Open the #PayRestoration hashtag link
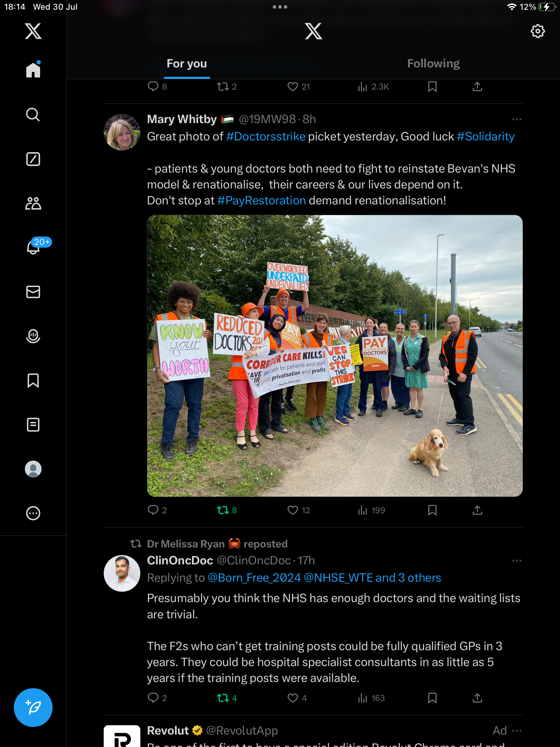This screenshot has height=747, width=560. click(262, 201)
